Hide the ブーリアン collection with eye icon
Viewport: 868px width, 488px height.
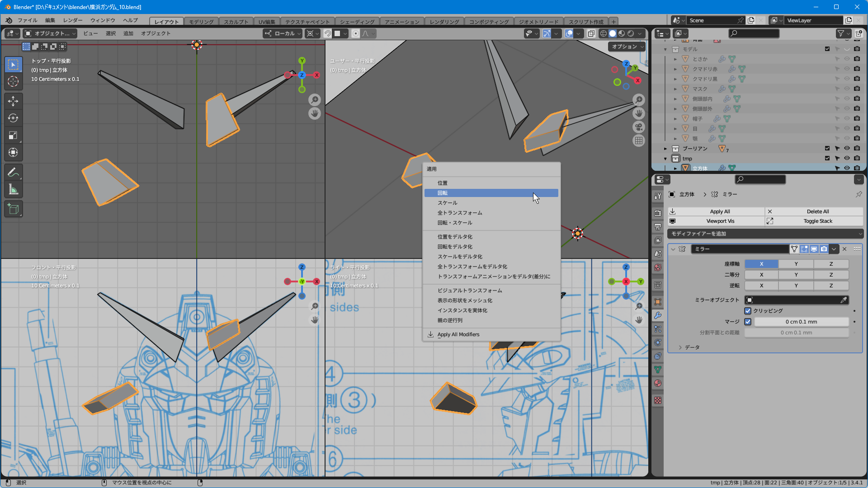tap(847, 148)
